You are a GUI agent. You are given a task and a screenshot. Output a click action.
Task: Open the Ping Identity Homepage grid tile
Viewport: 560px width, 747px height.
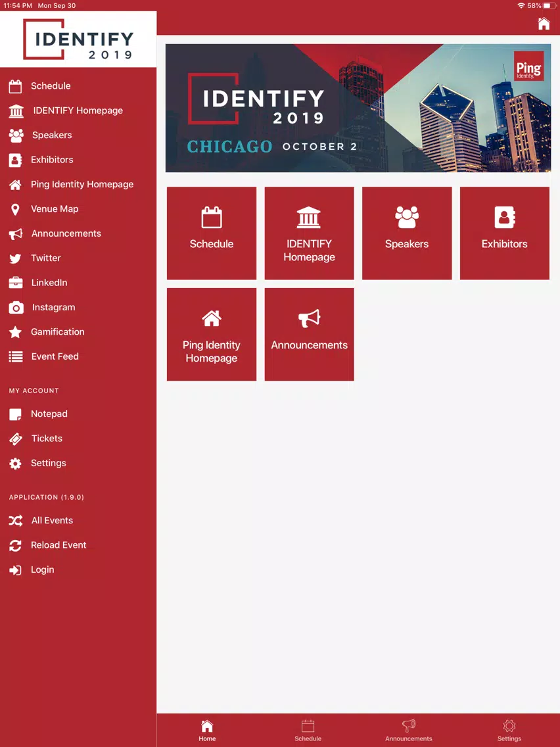(212, 334)
